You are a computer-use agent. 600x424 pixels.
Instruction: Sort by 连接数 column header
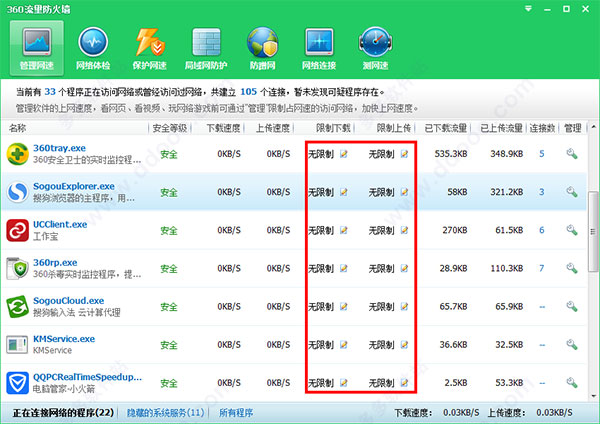click(542, 128)
